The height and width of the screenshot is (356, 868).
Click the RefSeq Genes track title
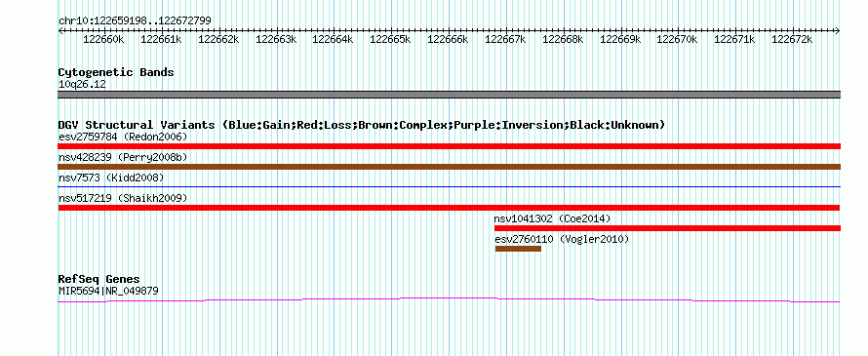pos(99,279)
